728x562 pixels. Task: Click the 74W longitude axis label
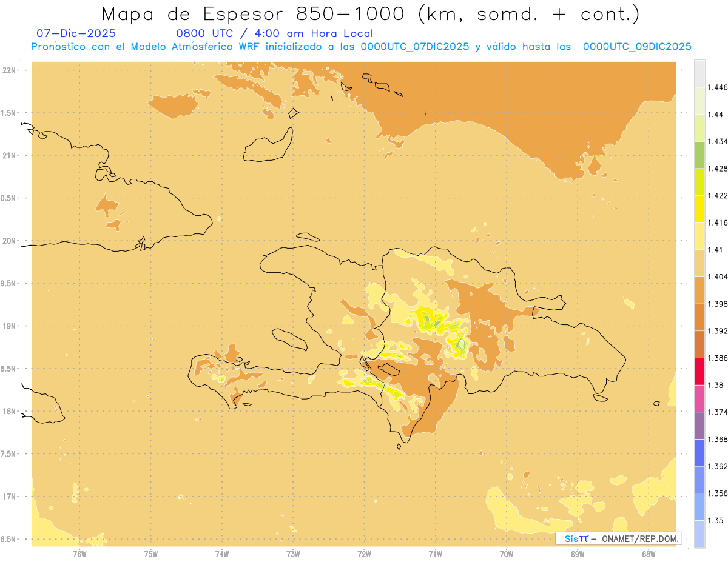pos(222,554)
